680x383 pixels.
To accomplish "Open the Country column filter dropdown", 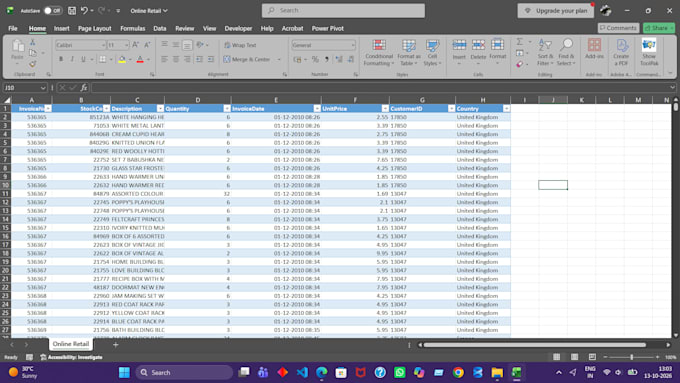I will point(506,108).
